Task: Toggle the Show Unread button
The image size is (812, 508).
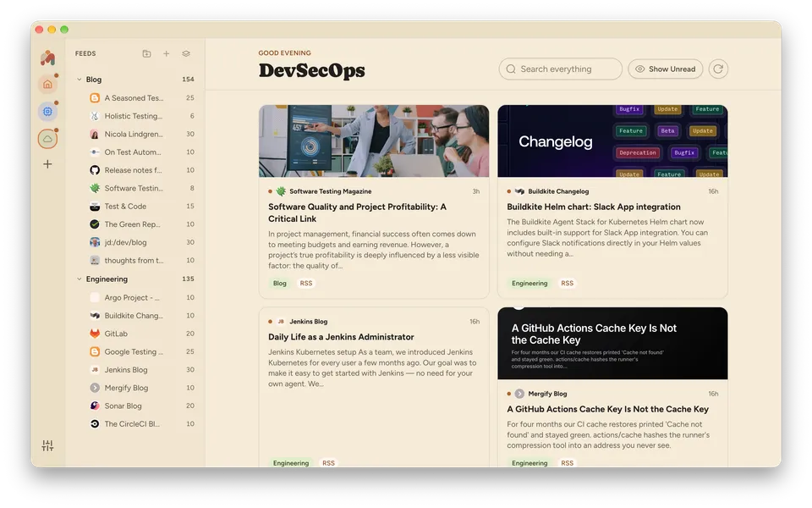Action: [x=666, y=69]
